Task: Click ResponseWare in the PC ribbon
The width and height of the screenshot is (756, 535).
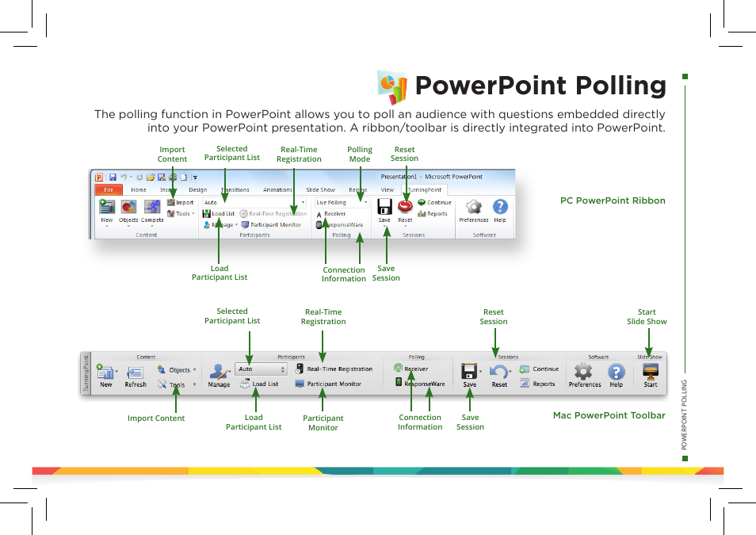Action: pyautogui.click(x=339, y=225)
